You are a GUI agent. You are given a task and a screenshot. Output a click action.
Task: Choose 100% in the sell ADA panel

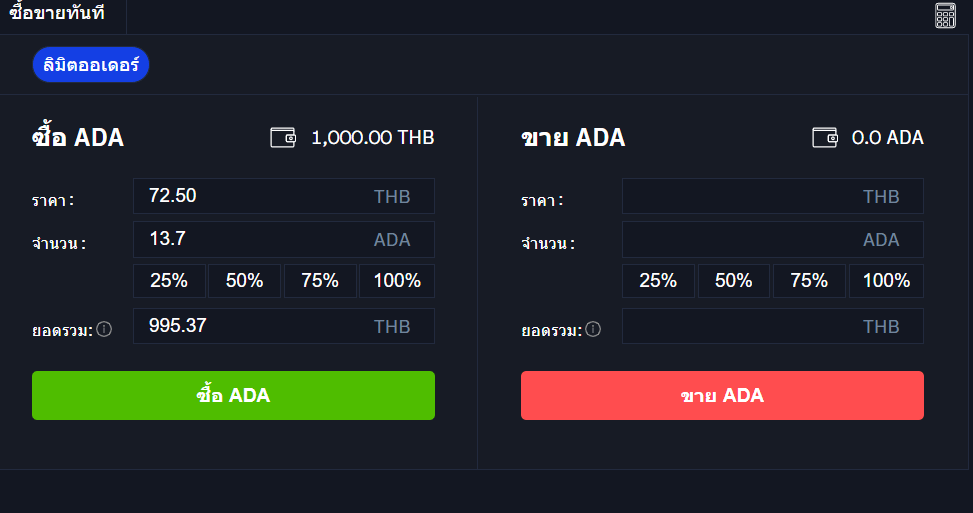pos(886,281)
